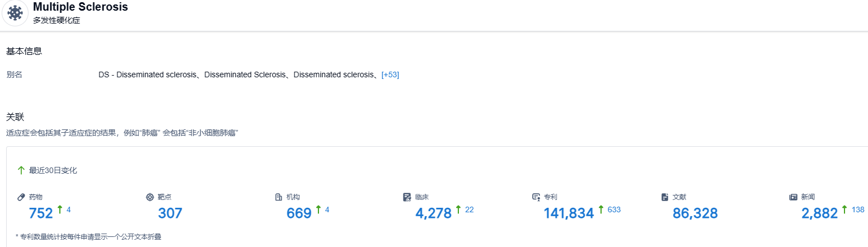868x247 pixels.
Task: Open the 141,834 patents count
Action: [569, 213]
